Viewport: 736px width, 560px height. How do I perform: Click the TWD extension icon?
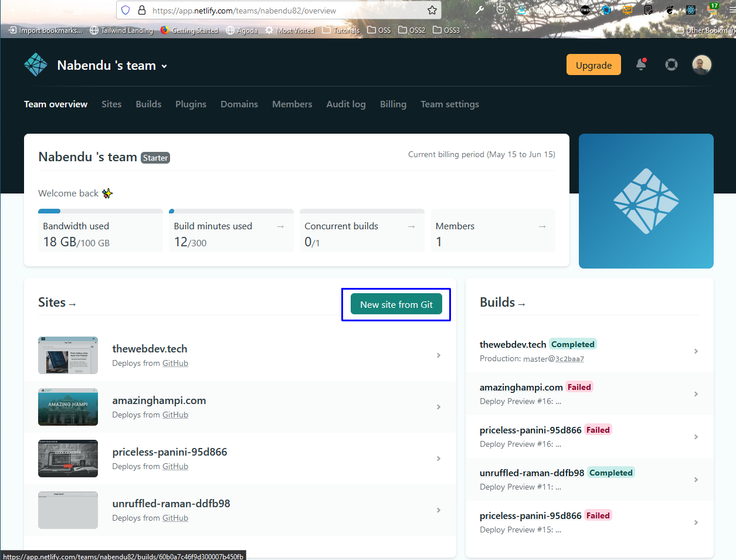(585, 10)
